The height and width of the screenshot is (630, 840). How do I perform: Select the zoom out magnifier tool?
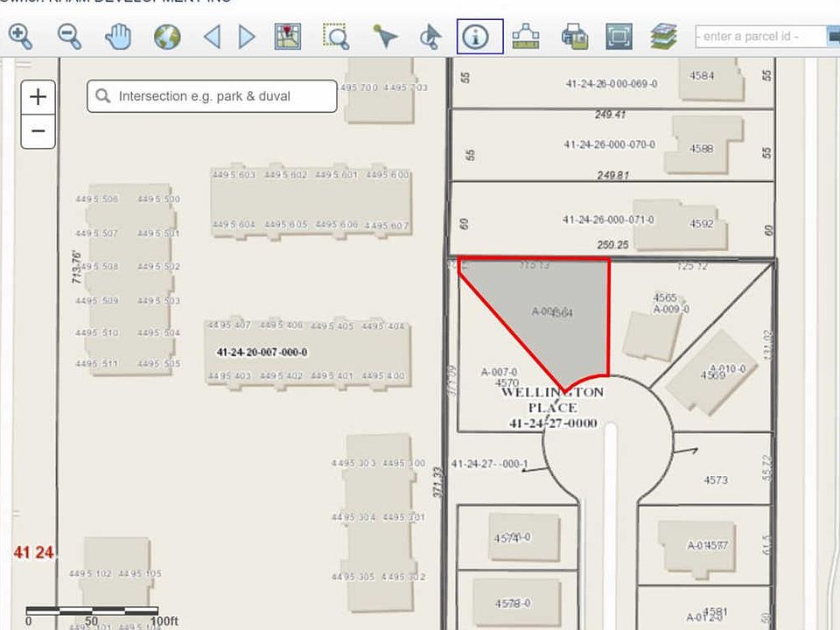tap(69, 36)
